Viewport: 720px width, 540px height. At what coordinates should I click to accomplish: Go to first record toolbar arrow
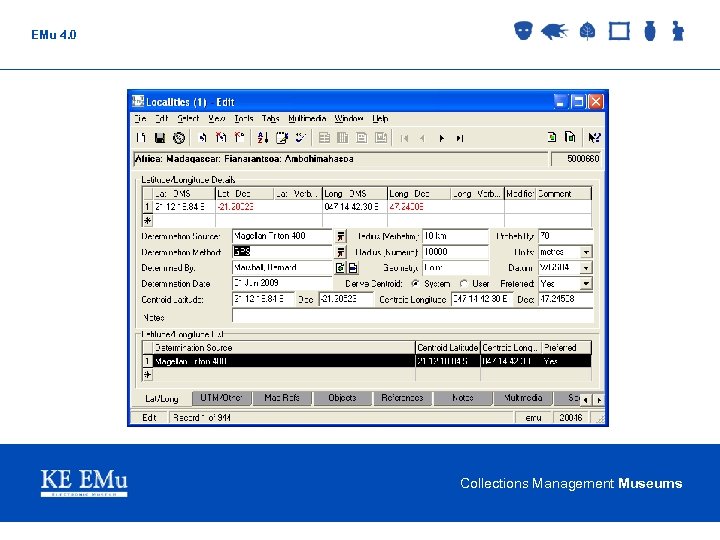tap(404, 138)
